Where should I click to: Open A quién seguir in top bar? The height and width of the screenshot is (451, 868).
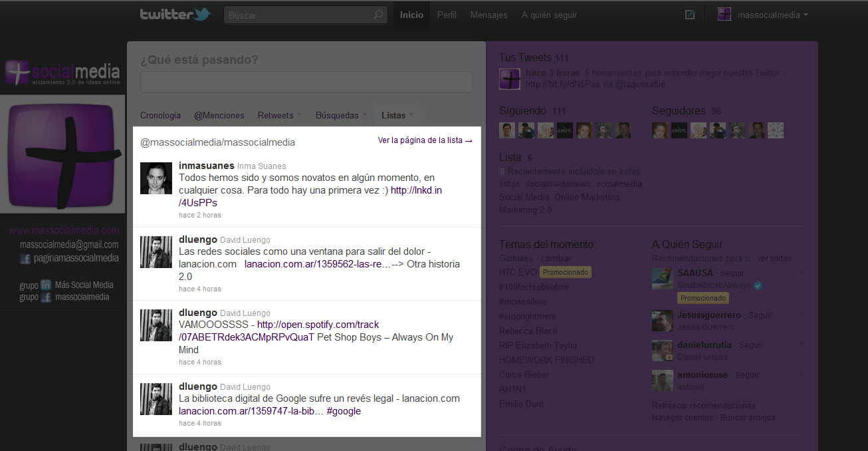click(549, 15)
